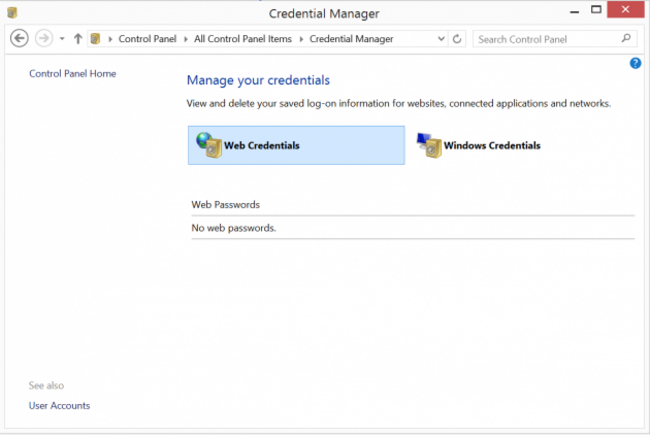This screenshot has width=650, height=436.
Task: Click the Windows Credentials computer safe icon
Action: coord(429,145)
